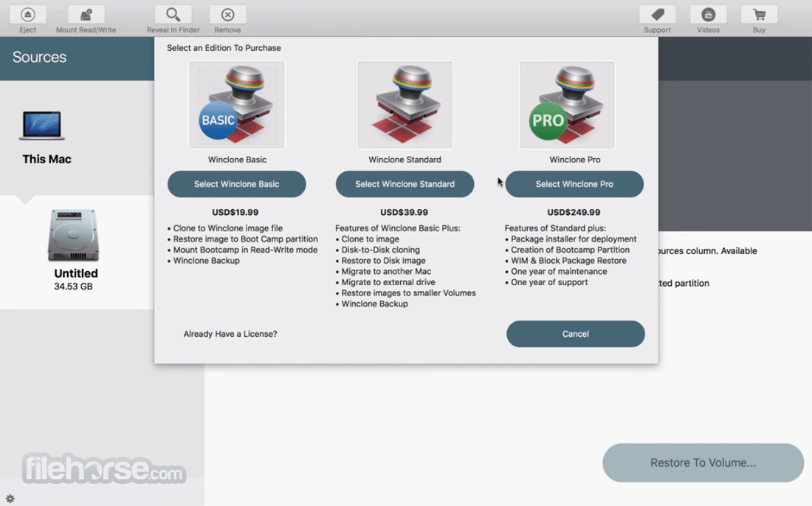Choose the Select Winclone Pro button
The height and width of the screenshot is (506, 812).
[x=574, y=184]
